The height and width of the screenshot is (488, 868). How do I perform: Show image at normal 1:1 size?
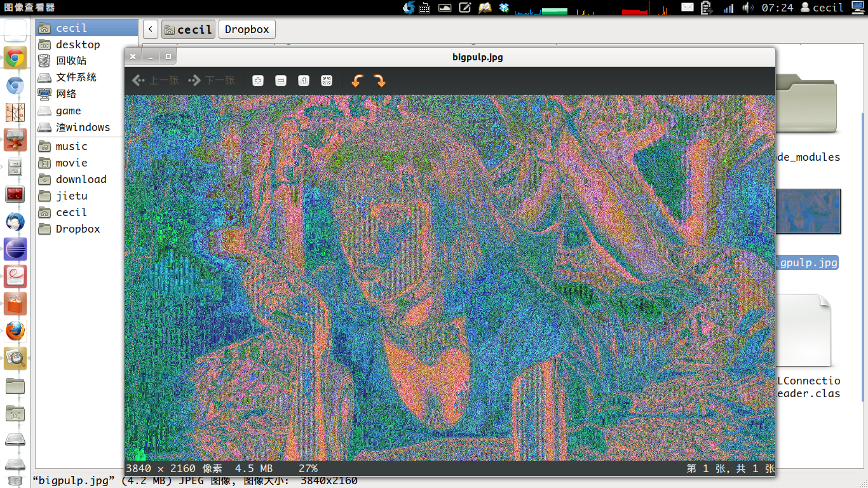tap(304, 81)
